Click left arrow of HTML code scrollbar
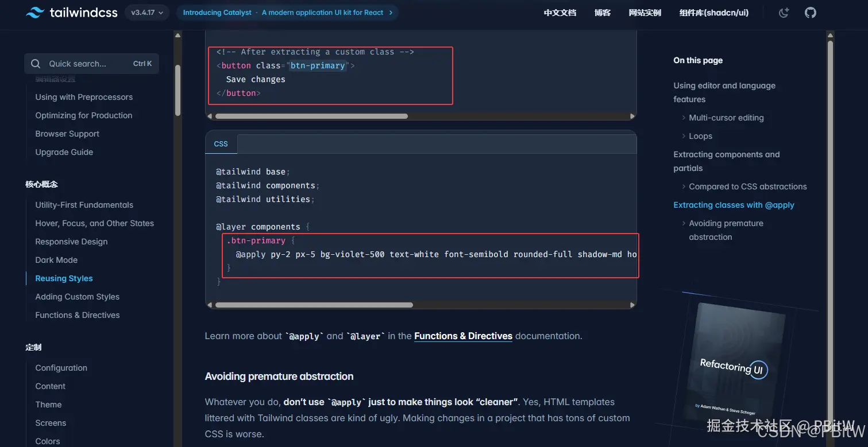This screenshot has height=447, width=868. tap(210, 116)
